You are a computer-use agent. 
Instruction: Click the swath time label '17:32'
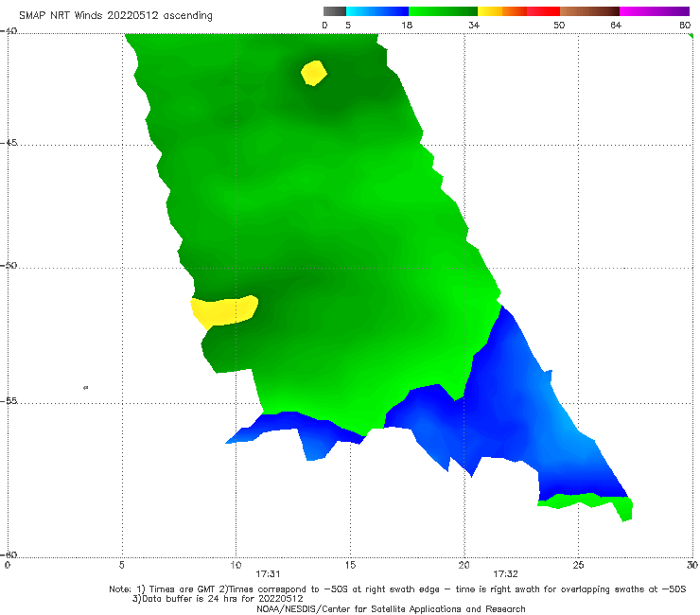(505, 574)
